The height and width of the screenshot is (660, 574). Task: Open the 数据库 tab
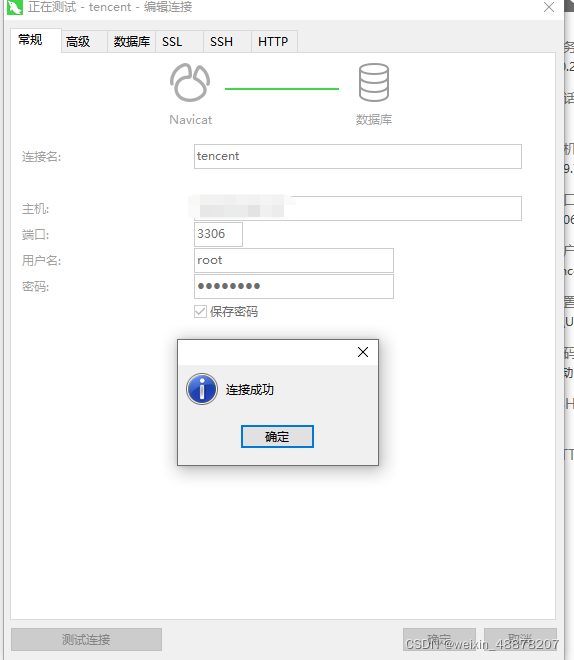[x=132, y=42]
